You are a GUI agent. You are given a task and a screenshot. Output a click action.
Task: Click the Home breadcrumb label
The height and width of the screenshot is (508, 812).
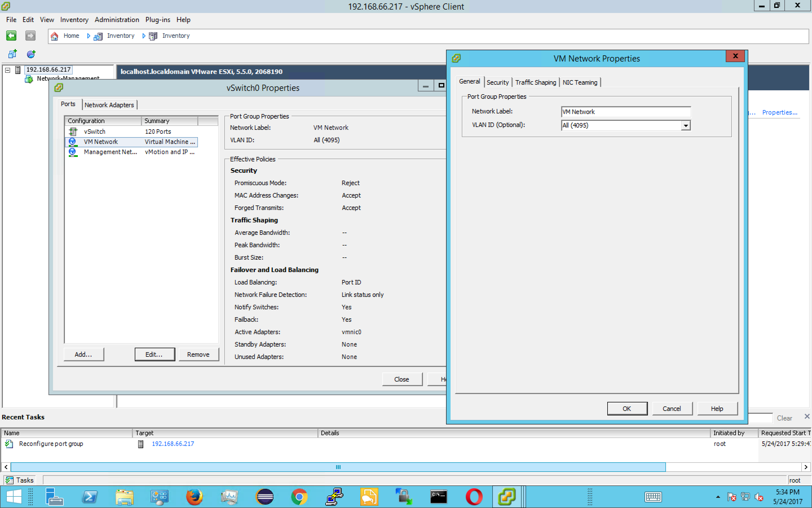coord(71,36)
